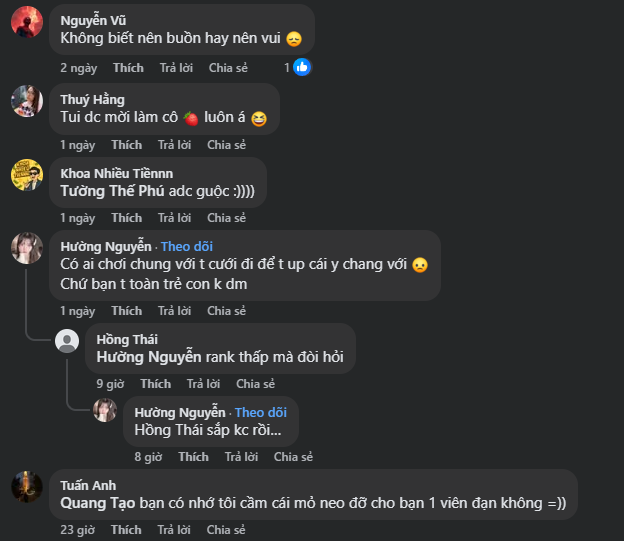Click the blue like reaction icon
This screenshot has width=624, height=541.
pos(301,67)
